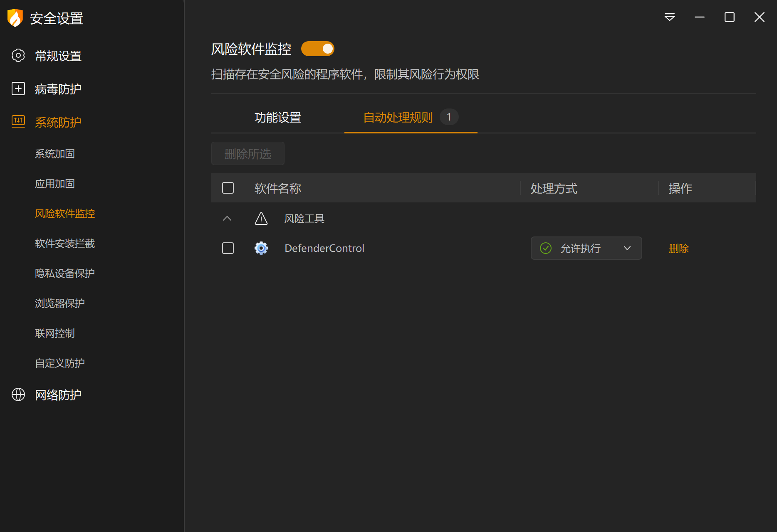777x532 pixels.
Task: Select 风险软件监控 sub-item
Action: [x=65, y=214]
